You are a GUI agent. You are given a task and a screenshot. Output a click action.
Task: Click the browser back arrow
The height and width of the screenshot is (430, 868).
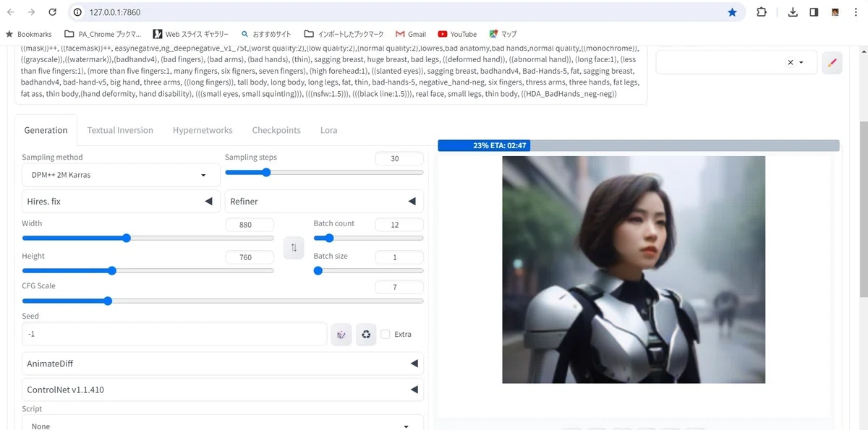[x=10, y=12]
